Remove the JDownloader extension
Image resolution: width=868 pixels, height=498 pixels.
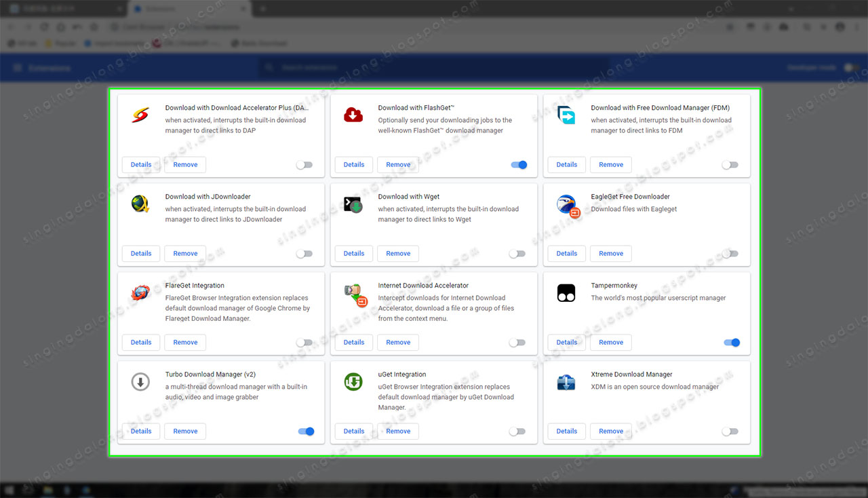[x=185, y=254]
